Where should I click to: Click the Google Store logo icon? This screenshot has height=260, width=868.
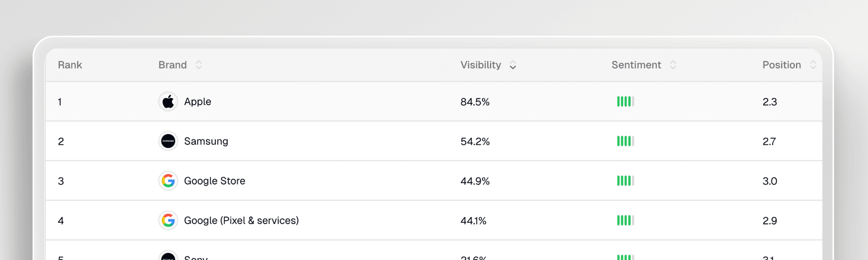tap(168, 181)
